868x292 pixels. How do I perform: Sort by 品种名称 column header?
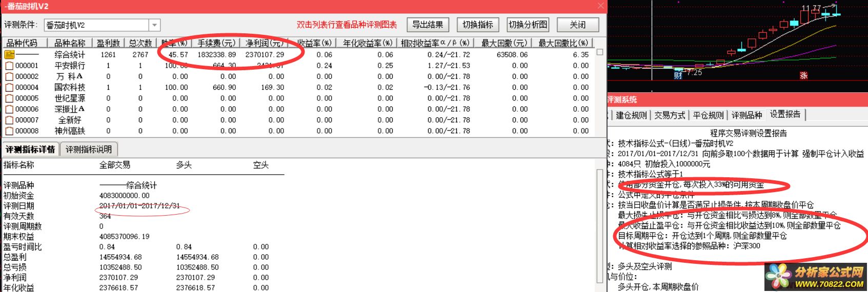coord(70,43)
